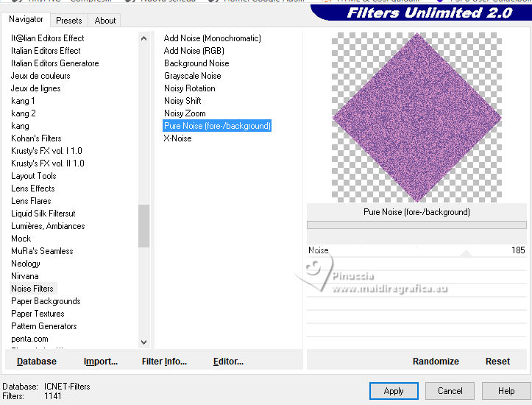The width and height of the screenshot is (532, 405).
Task: Select penta.com category
Action: [29, 339]
